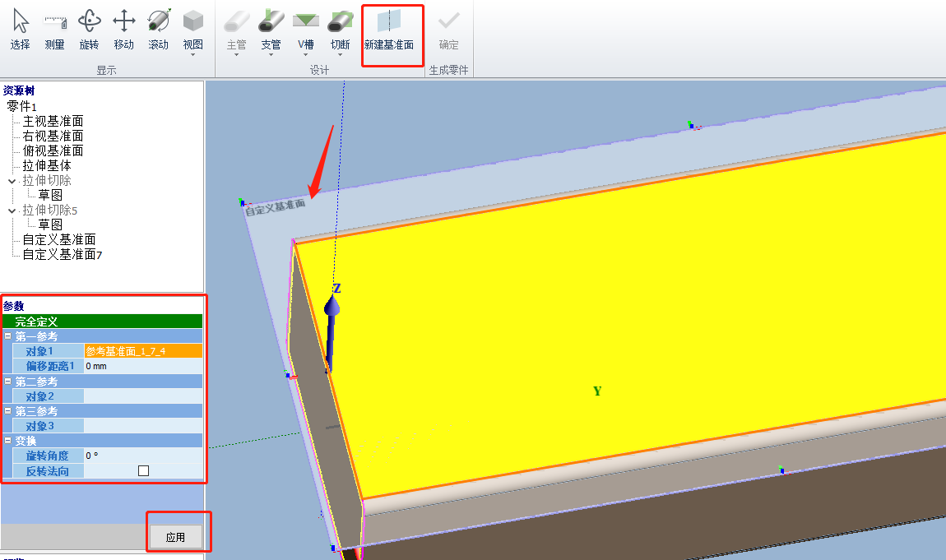Click the 旋转角度 value field

142,456
